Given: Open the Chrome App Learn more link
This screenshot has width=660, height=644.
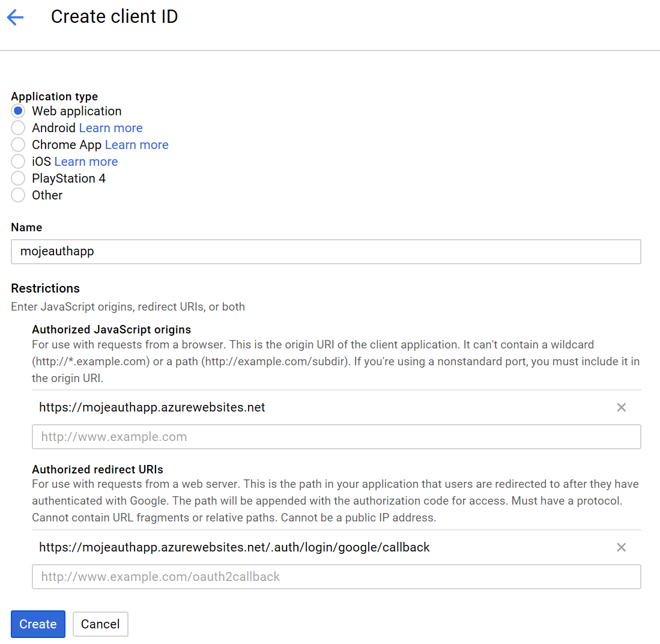Looking at the screenshot, I should coord(136,145).
